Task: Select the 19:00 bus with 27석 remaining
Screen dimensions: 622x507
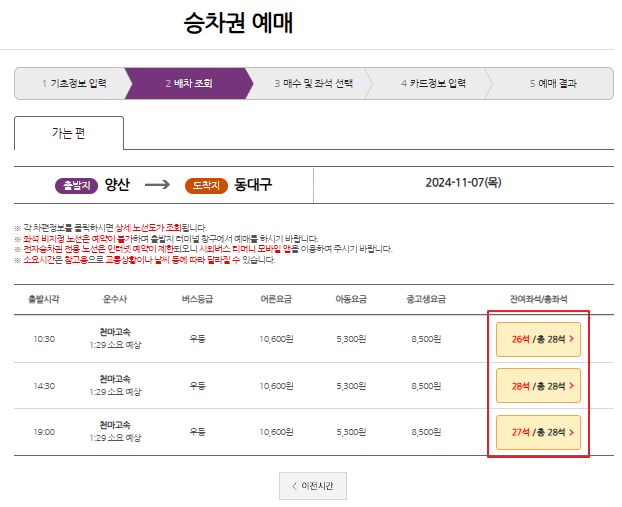Action: (538, 432)
